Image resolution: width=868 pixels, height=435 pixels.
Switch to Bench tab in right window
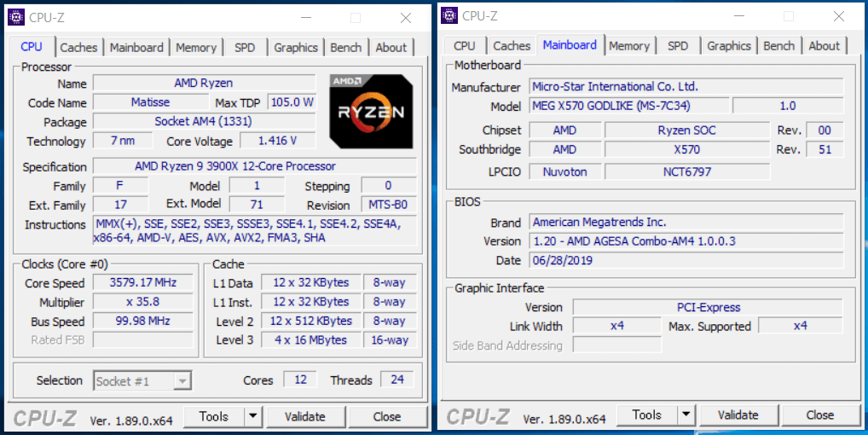(x=778, y=46)
